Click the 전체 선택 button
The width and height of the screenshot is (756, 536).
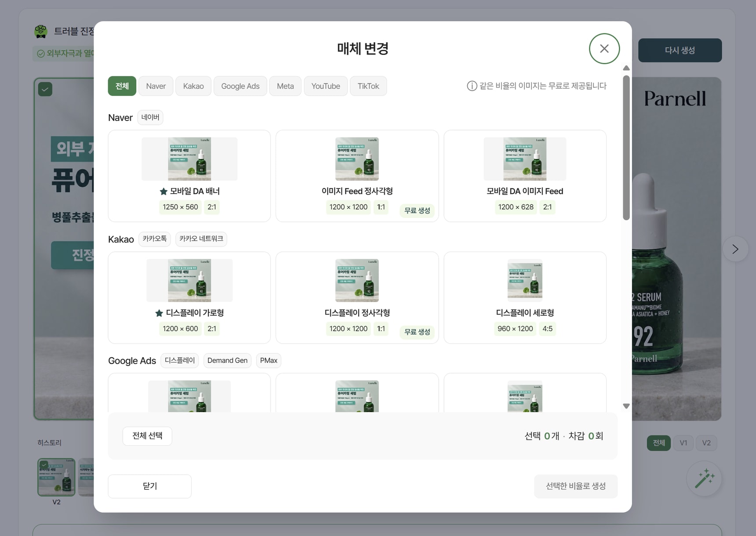click(147, 436)
